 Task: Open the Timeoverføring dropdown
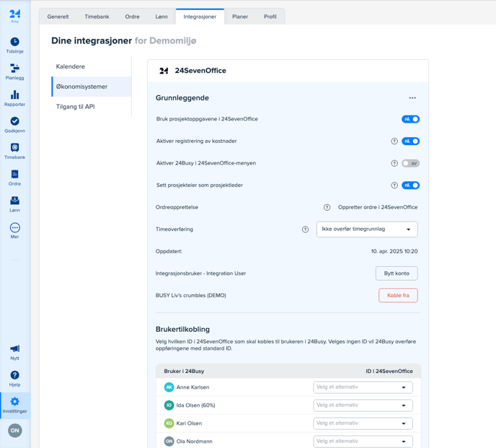pos(367,229)
